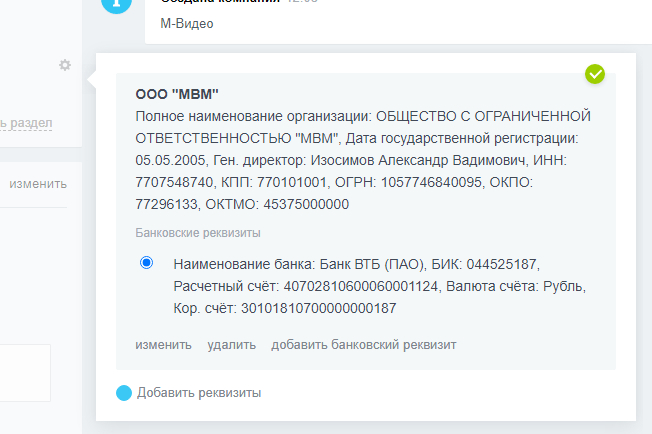Image resolution: width=652 pixels, height=434 pixels.
Task: Click the ОКТМО value 45375000000
Action: coord(306,204)
